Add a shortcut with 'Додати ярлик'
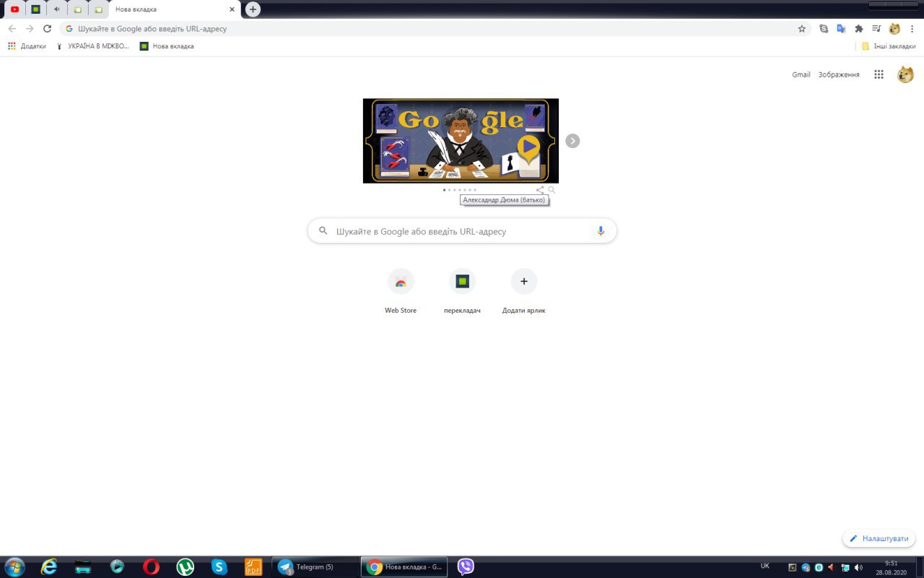Image resolution: width=924 pixels, height=578 pixels. coord(524,292)
